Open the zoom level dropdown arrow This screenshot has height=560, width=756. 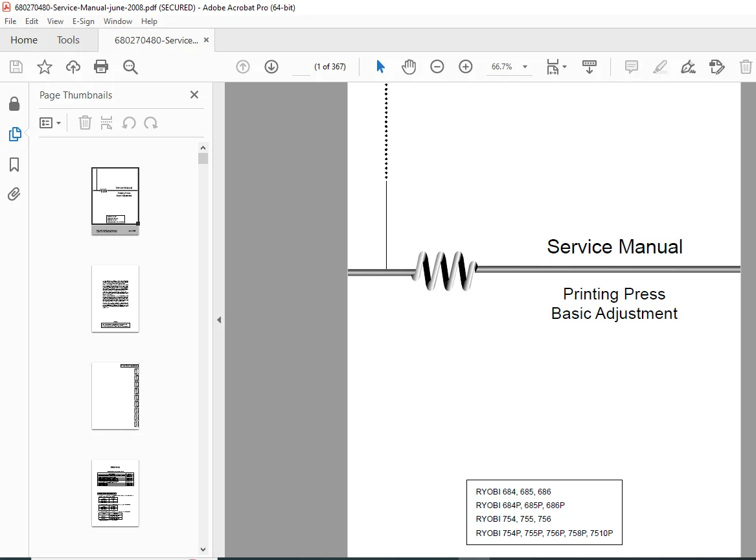(x=525, y=67)
